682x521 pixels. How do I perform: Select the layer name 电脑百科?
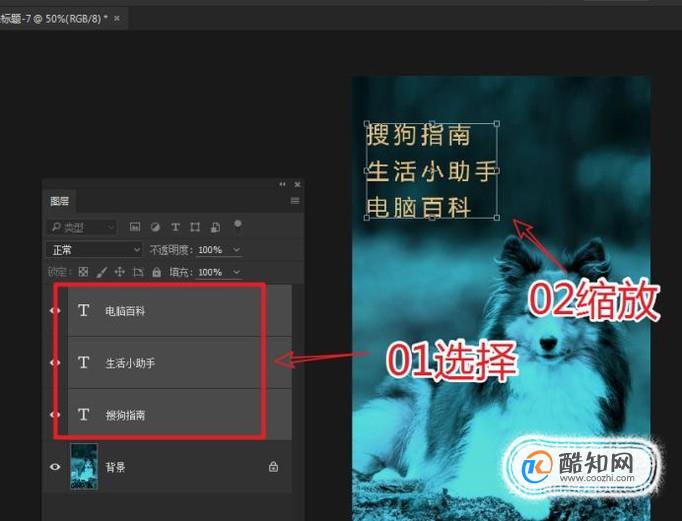coord(125,311)
